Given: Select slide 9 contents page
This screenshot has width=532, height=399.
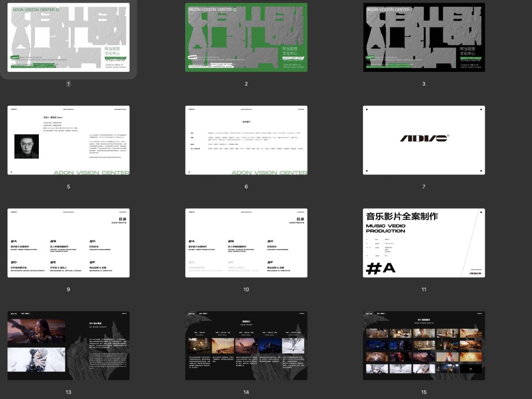Looking at the screenshot, I should point(69,243).
